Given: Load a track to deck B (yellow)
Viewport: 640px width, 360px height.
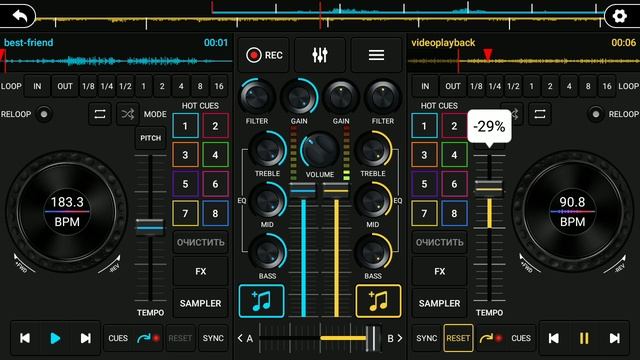Looking at the screenshot, I should pos(378,301).
